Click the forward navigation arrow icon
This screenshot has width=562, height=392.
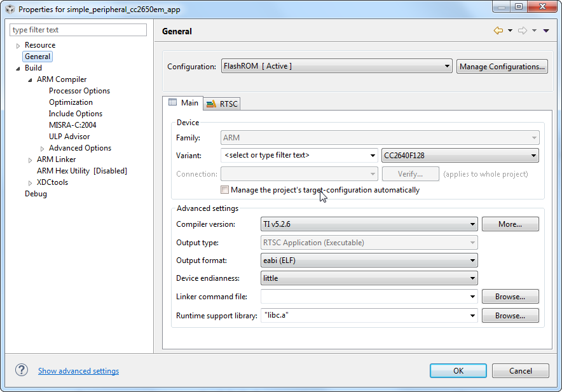(x=523, y=30)
